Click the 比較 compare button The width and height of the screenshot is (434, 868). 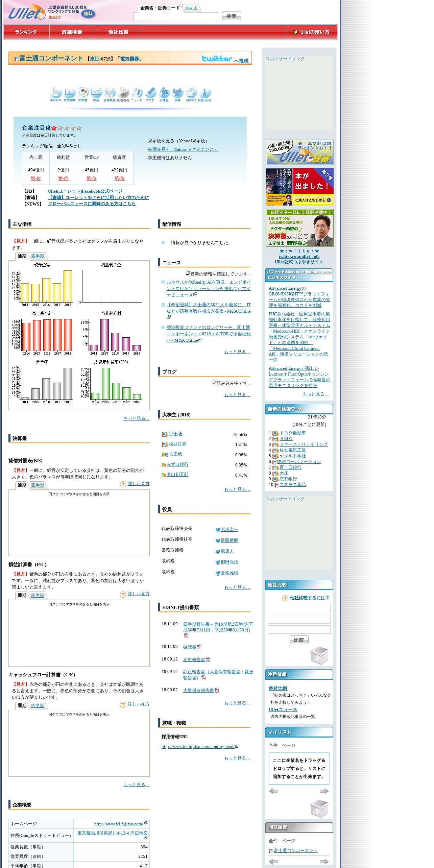(299, 640)
